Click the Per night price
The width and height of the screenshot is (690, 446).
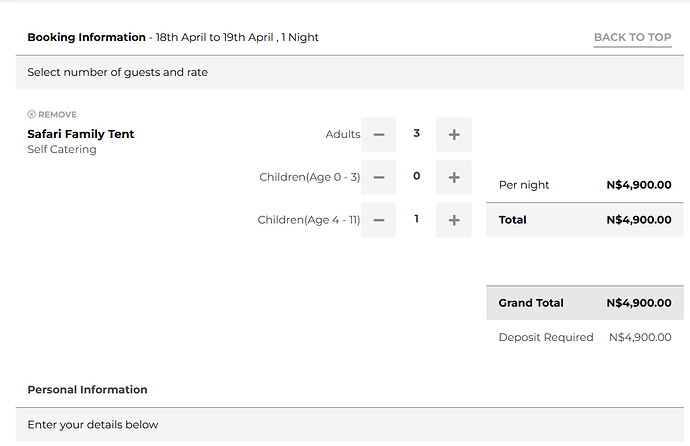[x=639, y=185]
